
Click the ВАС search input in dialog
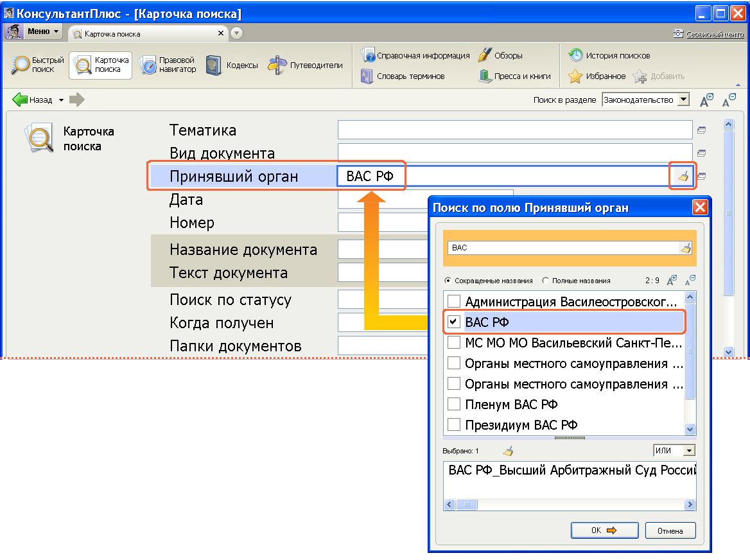pyautogui.click(x=563, y=248)
